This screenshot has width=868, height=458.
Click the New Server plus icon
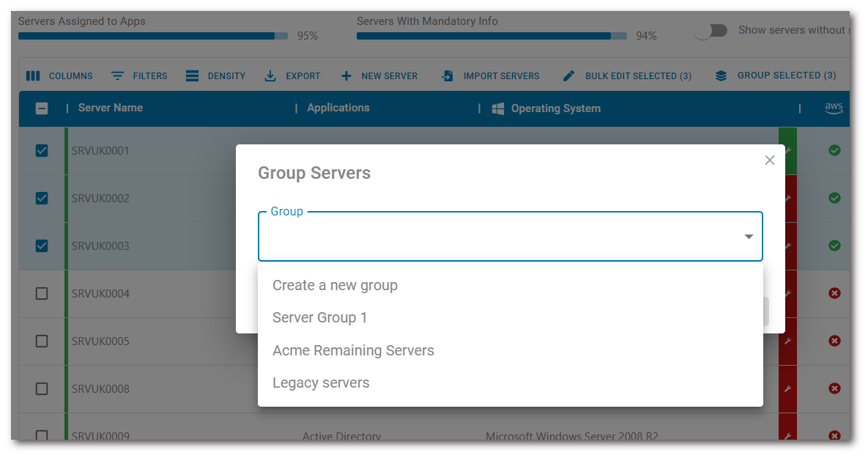point(346,75)
